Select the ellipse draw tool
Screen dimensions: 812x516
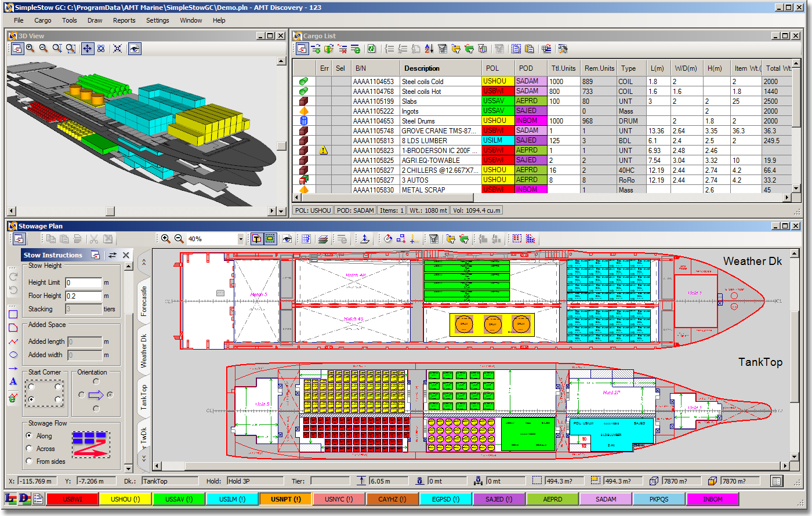pyautogui.click(x=13, y=355)
